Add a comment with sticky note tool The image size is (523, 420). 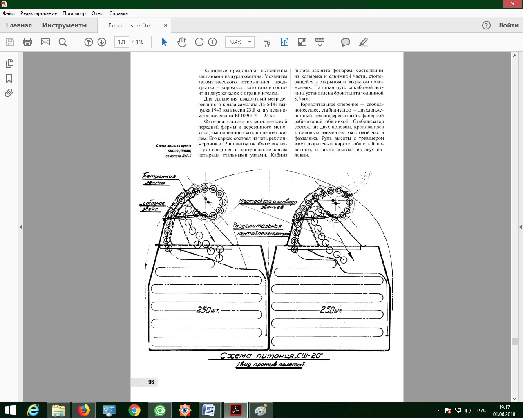(x=346, y=42)
